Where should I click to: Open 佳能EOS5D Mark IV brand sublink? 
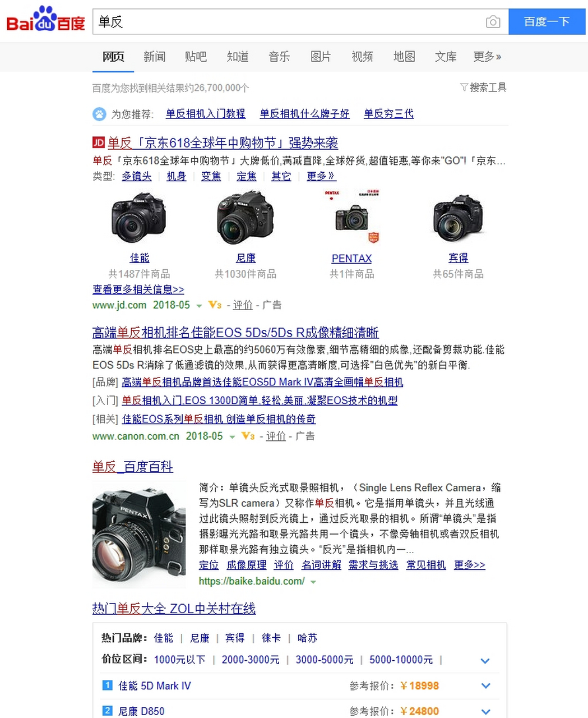coord(262,382)
